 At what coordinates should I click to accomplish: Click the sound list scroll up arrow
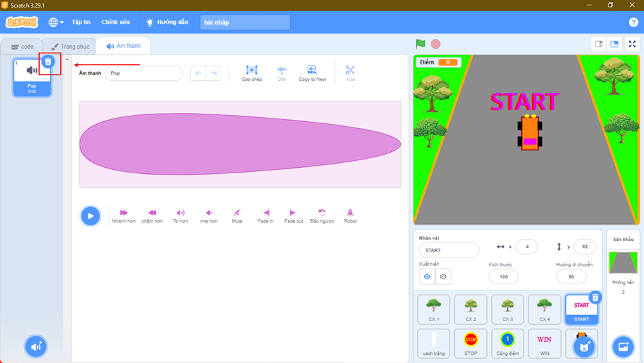coord(67,60)
